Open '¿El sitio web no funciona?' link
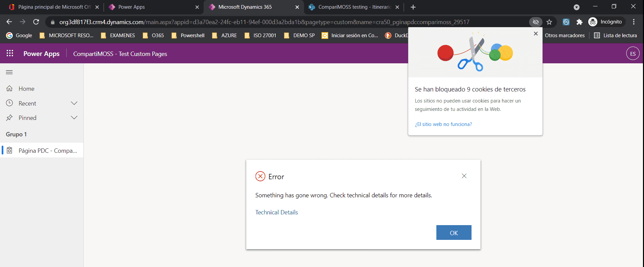Screen dimensions: 644x267 click(x=443, y=124)
